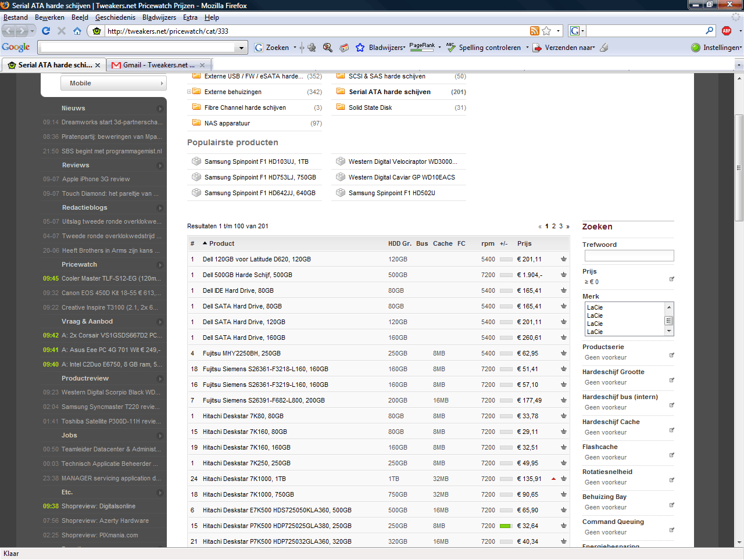Viewport: 744px width, 560px height.
Task: Go back with the Firefox back arrow
Action: point(9,31)
